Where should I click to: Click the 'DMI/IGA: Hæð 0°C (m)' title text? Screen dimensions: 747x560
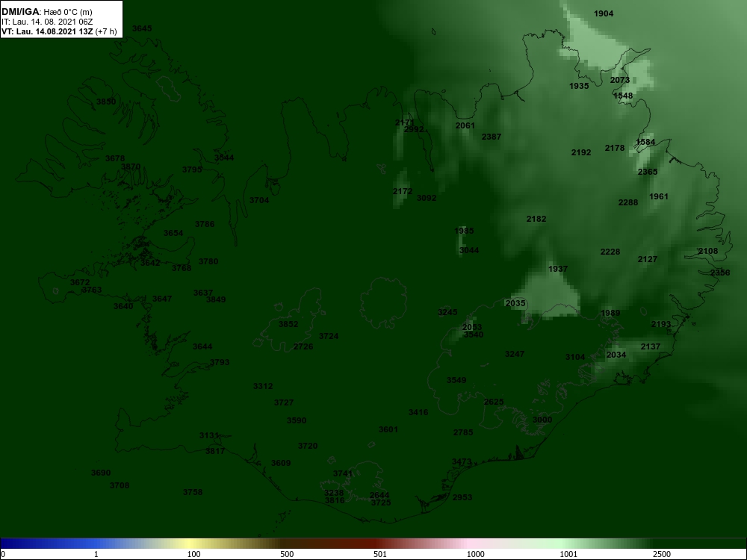tap(46, 12)
